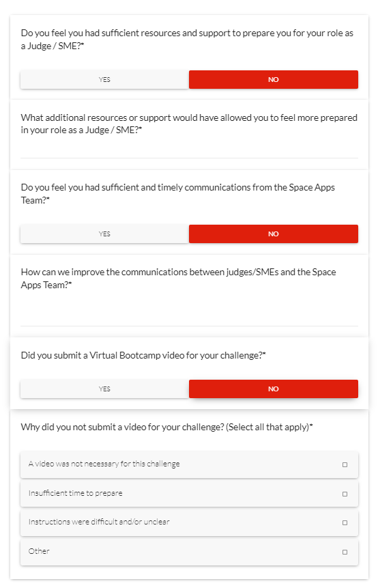Image resolution: width=378 pixels, height=588 pixels.
Task: Click the 'A video was not necessary for this challenge' text
Action: click(x=104, y=464)
